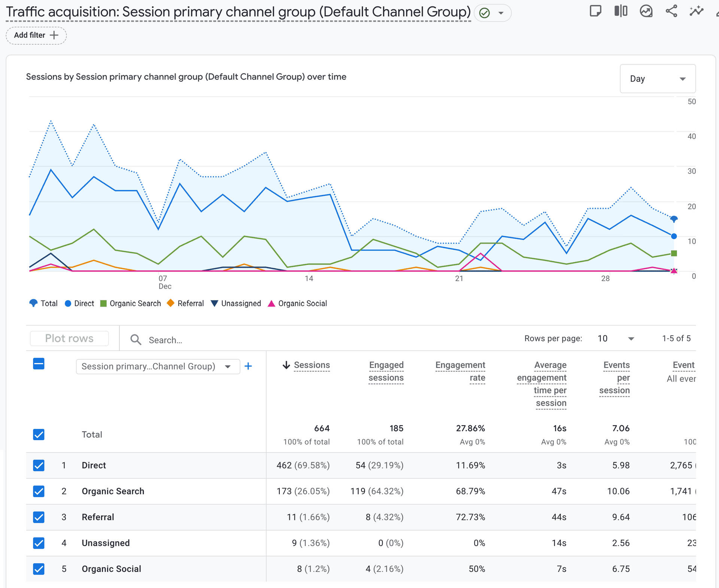
Task: Open the Insights trend icon
Action: tap(646, 11)
